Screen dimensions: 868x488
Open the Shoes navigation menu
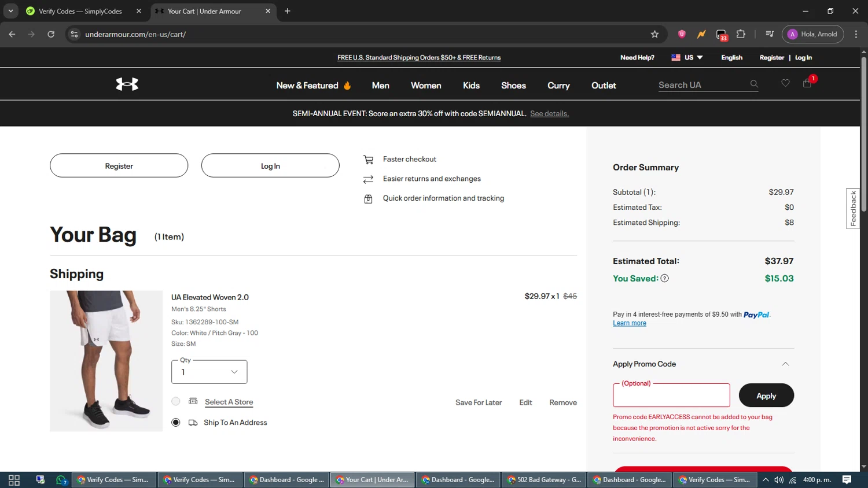pyautogui.click(x=513, y=86)
